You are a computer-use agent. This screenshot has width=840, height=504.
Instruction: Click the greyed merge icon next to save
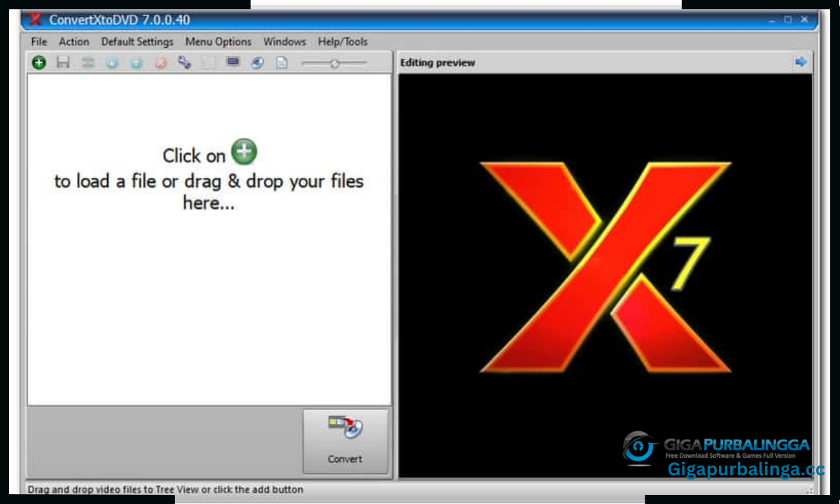(87, 62)
